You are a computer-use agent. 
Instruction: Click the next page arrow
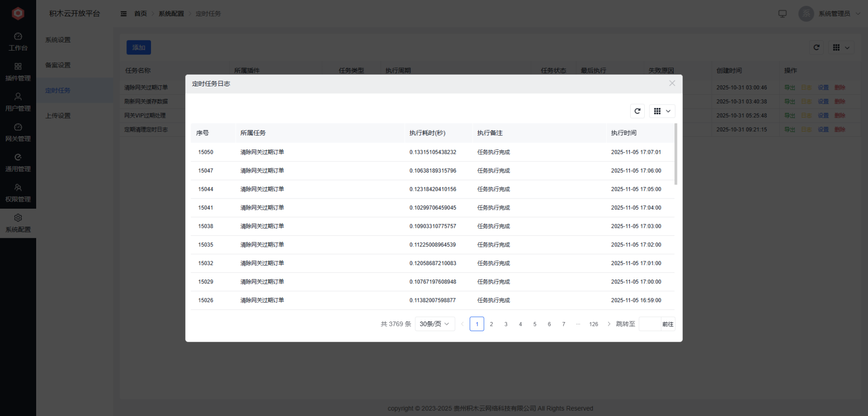(x=609, y=324)
